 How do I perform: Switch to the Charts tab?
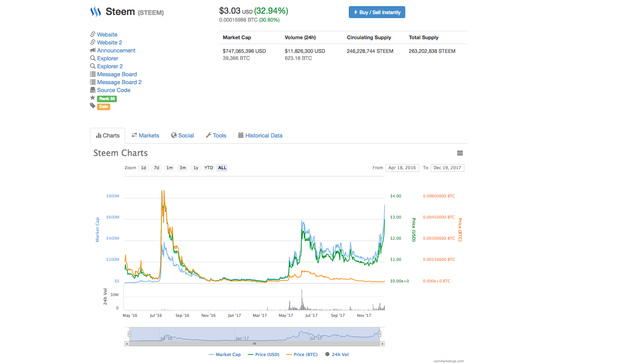point(108,136)
